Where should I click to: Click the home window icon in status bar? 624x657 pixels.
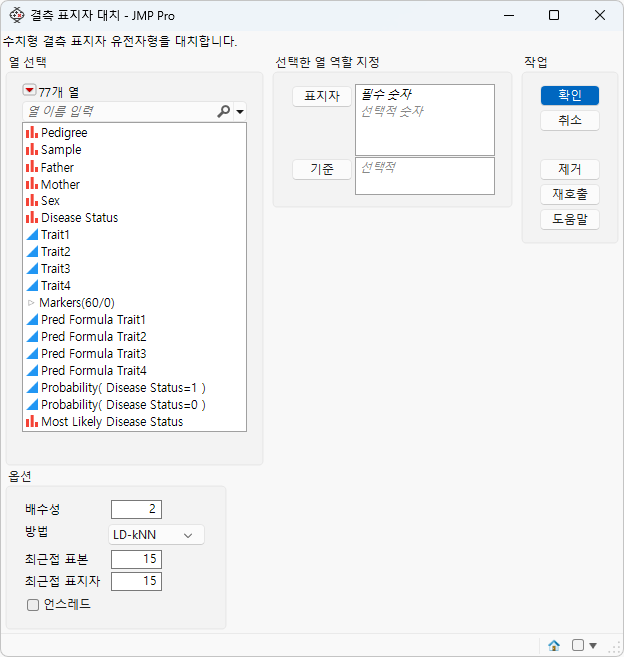click(554, 645)
